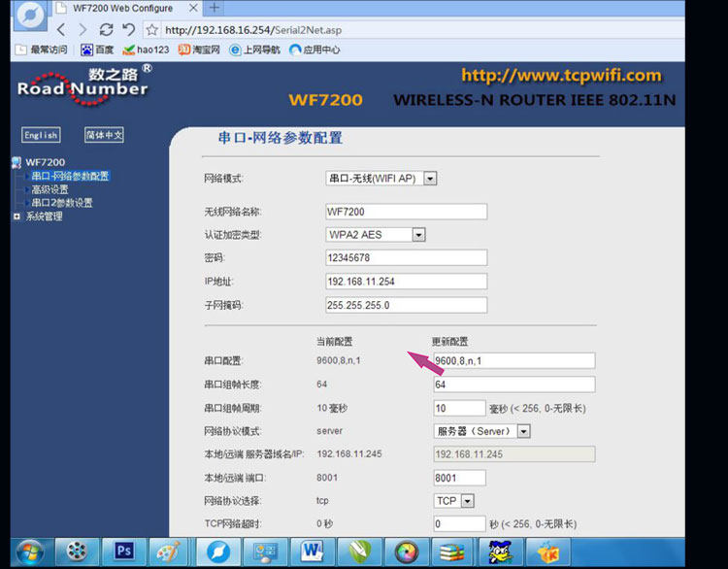
Task: Open the network computers taskbar icon
Action: coord(265,552)
